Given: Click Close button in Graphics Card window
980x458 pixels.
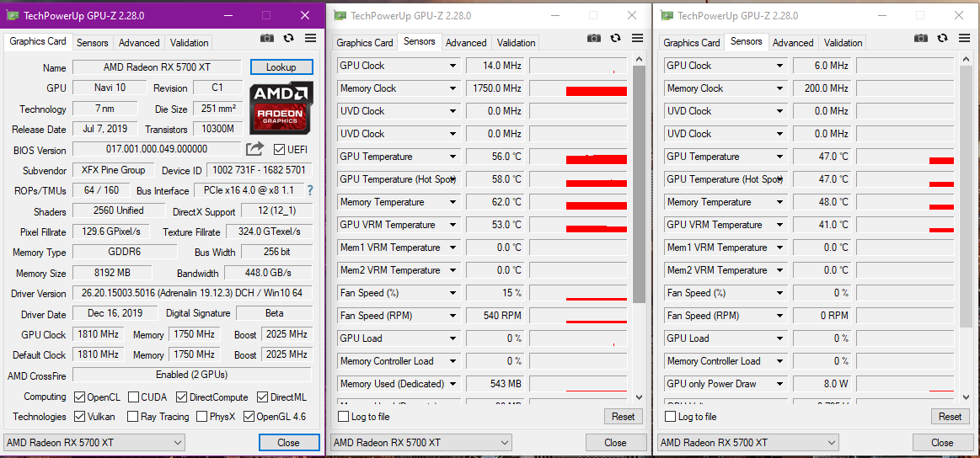Looking at the screenshot, I should click(x=289, y=442).
